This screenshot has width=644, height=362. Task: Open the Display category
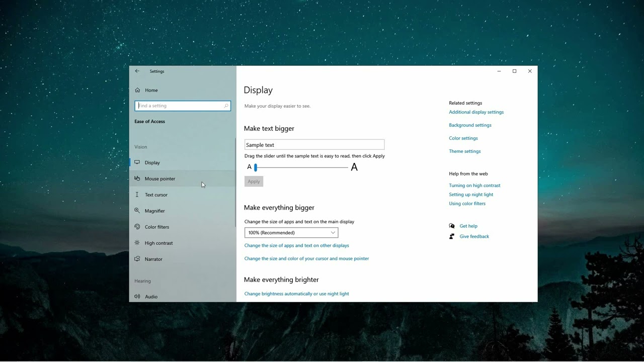(182, 162)
